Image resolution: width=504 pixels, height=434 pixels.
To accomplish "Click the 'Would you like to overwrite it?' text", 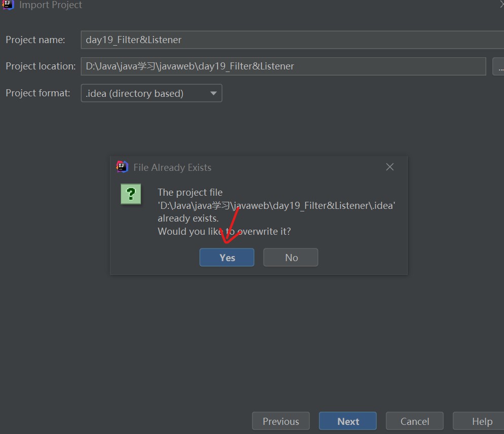I will [x=224, y=232].
